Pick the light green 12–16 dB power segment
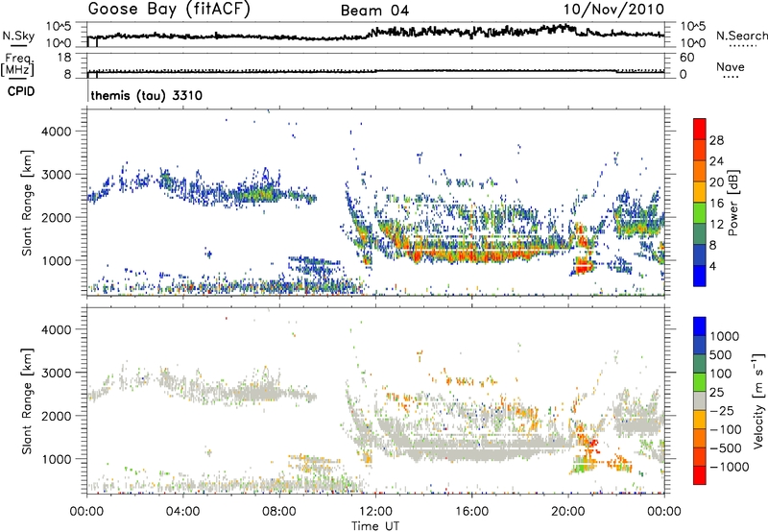 pyautogui.click(x=700, y=213)
